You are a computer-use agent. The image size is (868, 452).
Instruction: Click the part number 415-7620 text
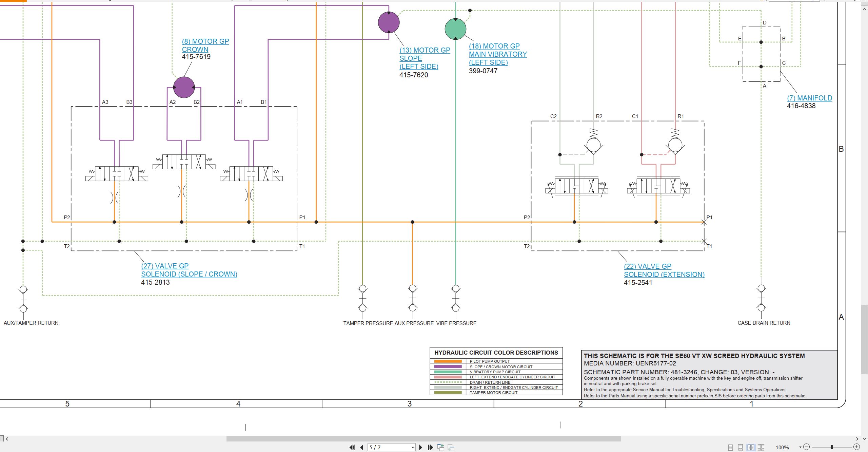[414, 75]
